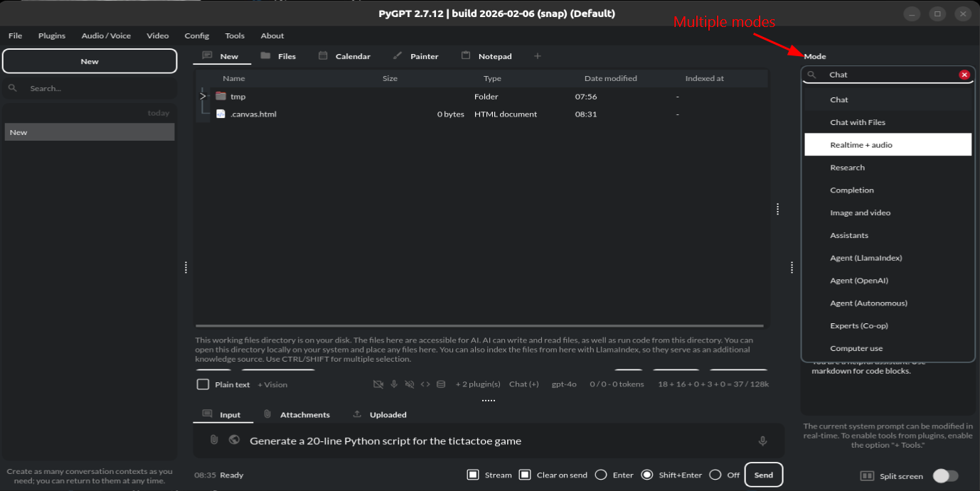
Task: Click the upload icon on Uploaded tab
Action: click(x=357, y=414)
